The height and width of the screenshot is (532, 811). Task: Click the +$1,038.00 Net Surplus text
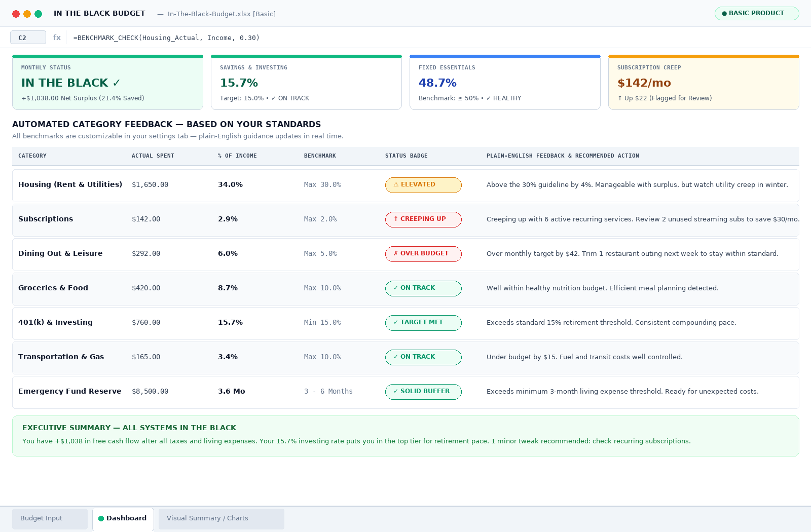pyautogui.click(x=83, y=98)
